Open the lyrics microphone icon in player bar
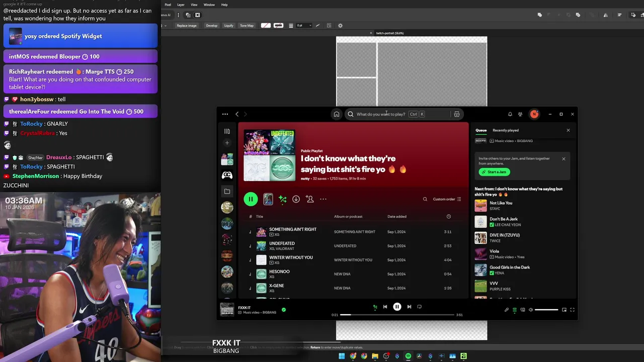644x362 pixels. coord(507,310)
